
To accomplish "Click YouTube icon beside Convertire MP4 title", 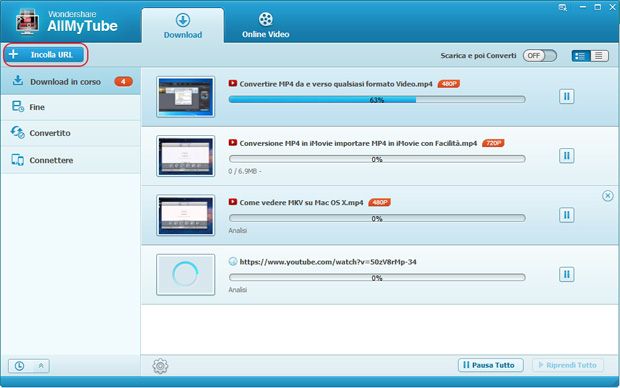I will (x=232, y=83).
